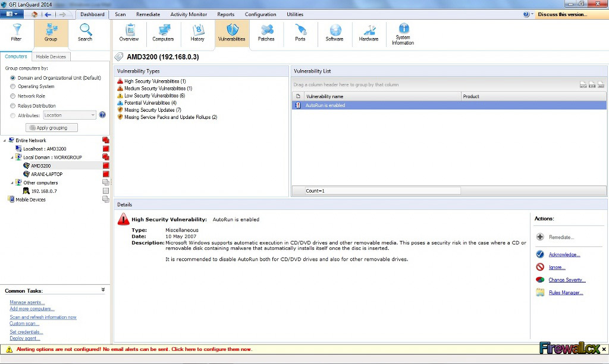Open the Software view
The height and width of the screenshot is (364, 609).
tap(334, 33)
